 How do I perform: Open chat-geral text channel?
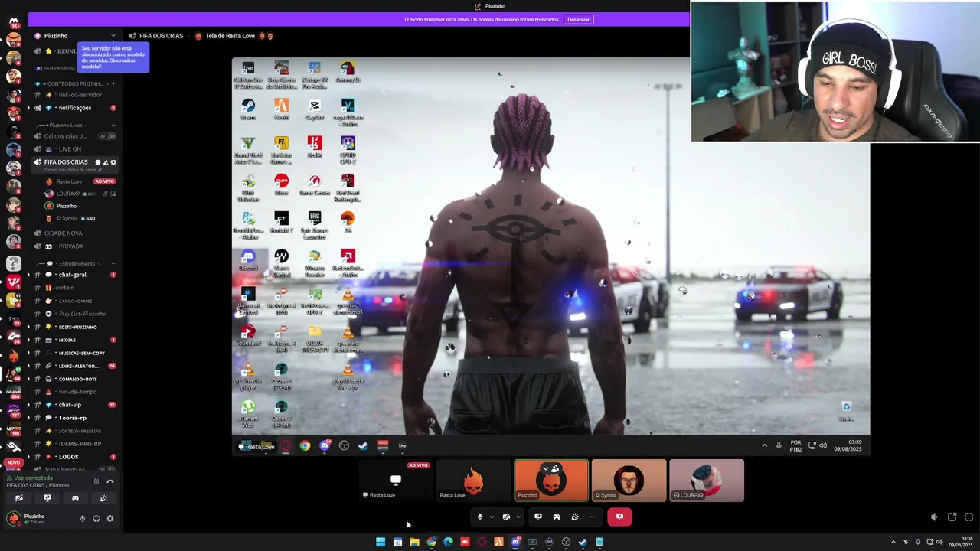click(73, 275)
